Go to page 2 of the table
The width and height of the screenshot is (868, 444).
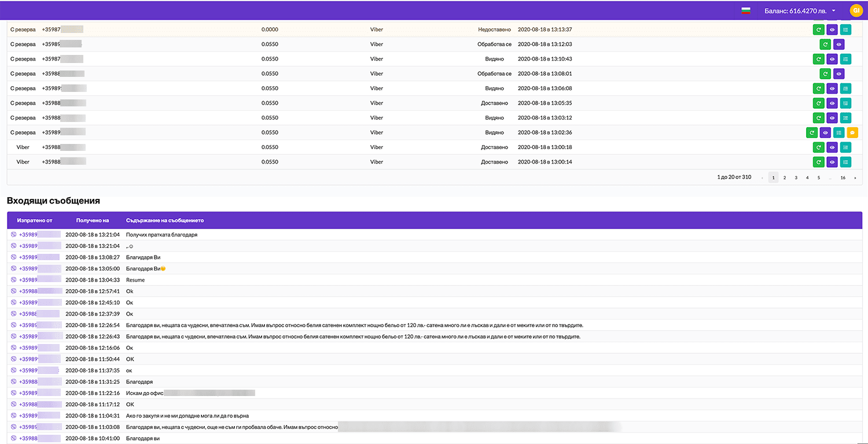(x=785, y=178)
